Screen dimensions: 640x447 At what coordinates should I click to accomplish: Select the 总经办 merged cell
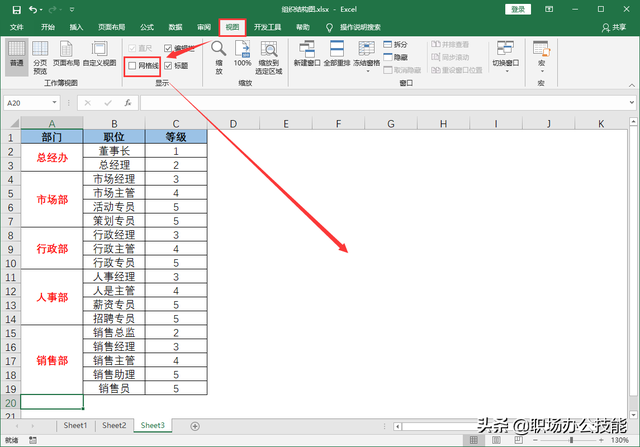[52, 158]
